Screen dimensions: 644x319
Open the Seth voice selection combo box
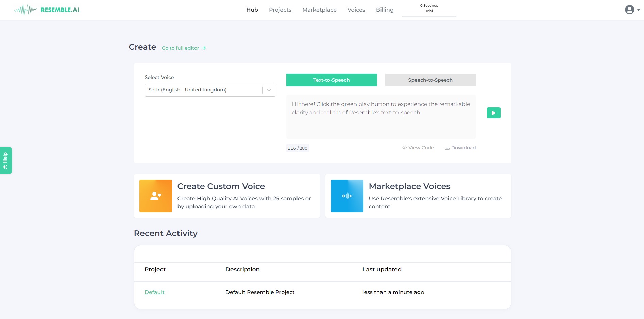[210, 90]
